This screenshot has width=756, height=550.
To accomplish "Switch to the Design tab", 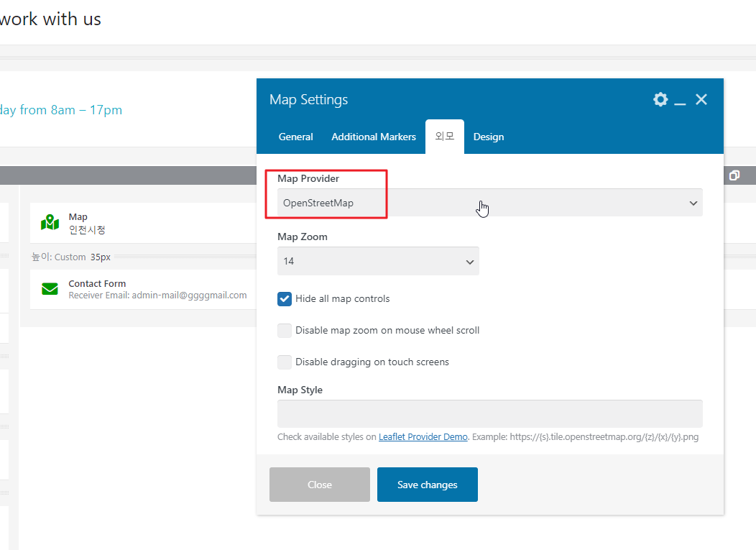I will click(489, 137).
